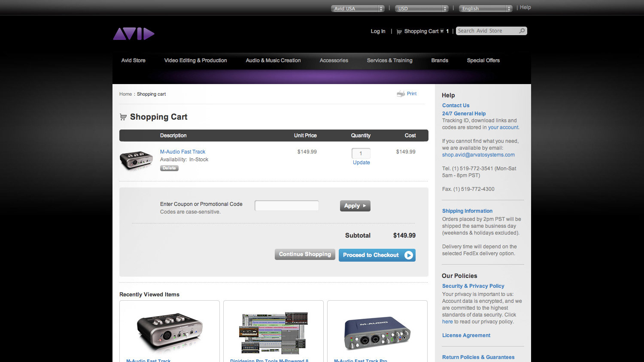
Task: Click the Log In link
Action: (x=378, y=31)
